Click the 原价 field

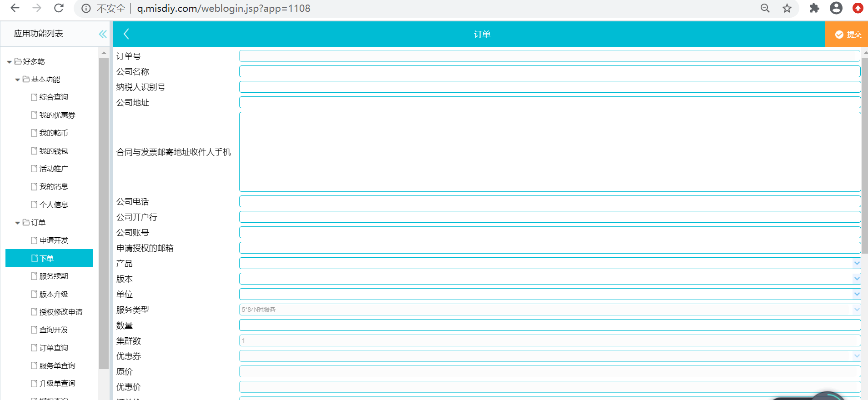(x=550, y=371)
